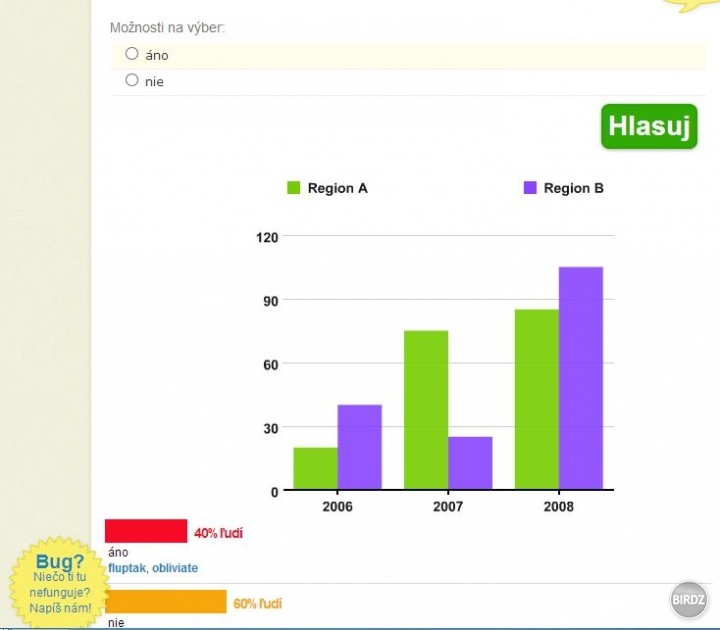The image size is (720, 630).
Task: Click the green Region A bar for 2008
Action: [537, 400]
